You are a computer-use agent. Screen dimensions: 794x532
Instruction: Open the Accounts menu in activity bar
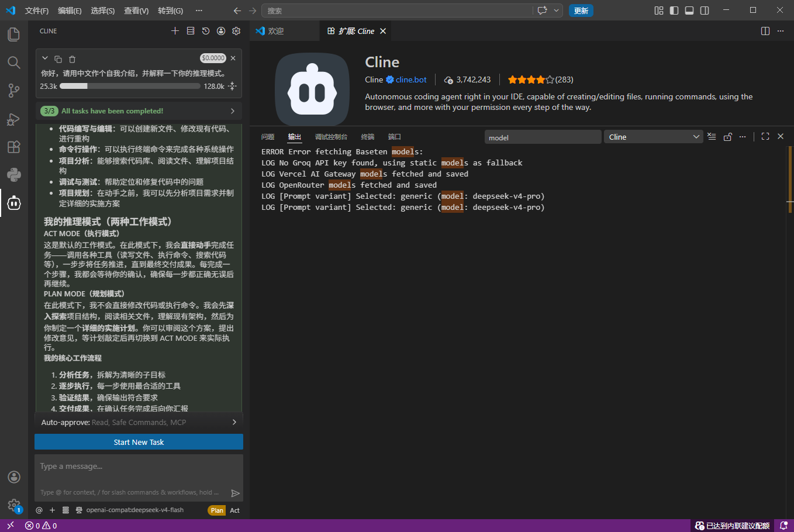(x=14, y=477)
